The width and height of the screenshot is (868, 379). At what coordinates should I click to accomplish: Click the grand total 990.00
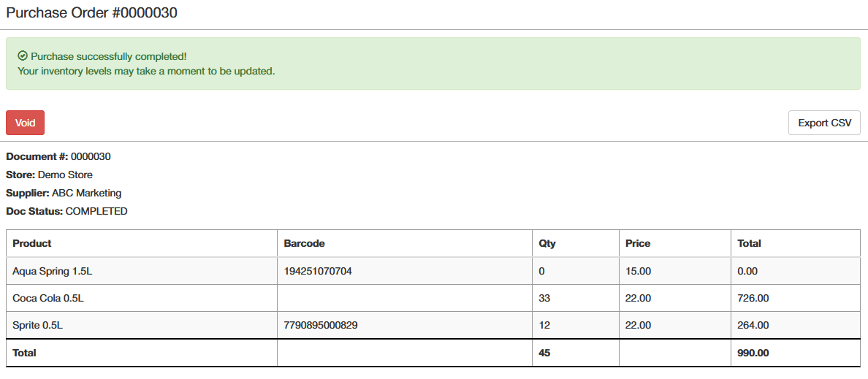pos(753,353)
